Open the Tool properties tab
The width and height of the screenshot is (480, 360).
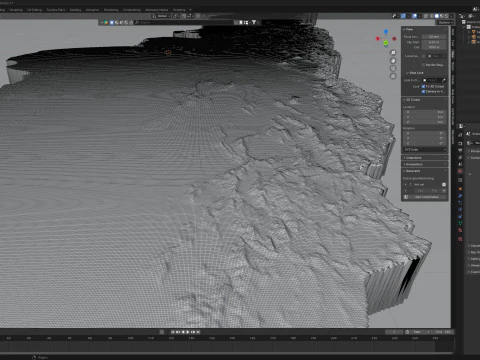(x=460, y=135)
